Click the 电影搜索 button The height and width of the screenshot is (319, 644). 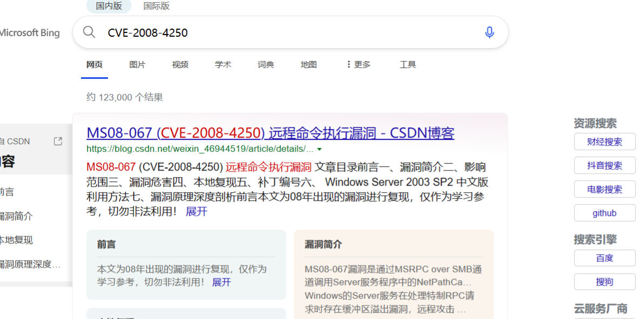coord(605,189)
